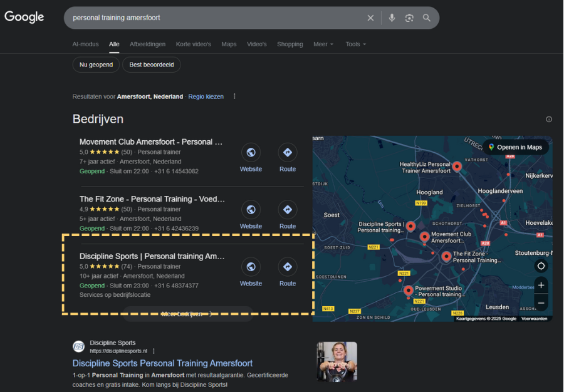Click the https://disciplinesports.nl URL text

point(118,351)
